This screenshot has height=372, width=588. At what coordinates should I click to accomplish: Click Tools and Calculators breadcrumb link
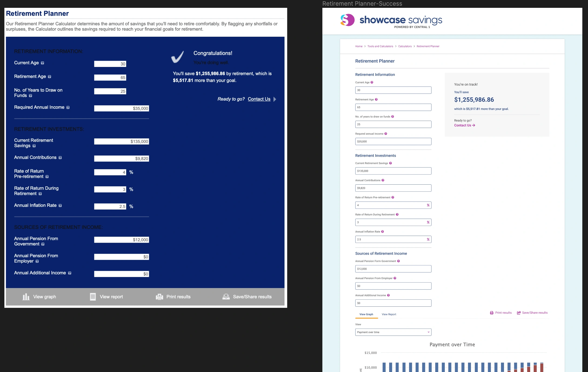click(x=380, y=46)
